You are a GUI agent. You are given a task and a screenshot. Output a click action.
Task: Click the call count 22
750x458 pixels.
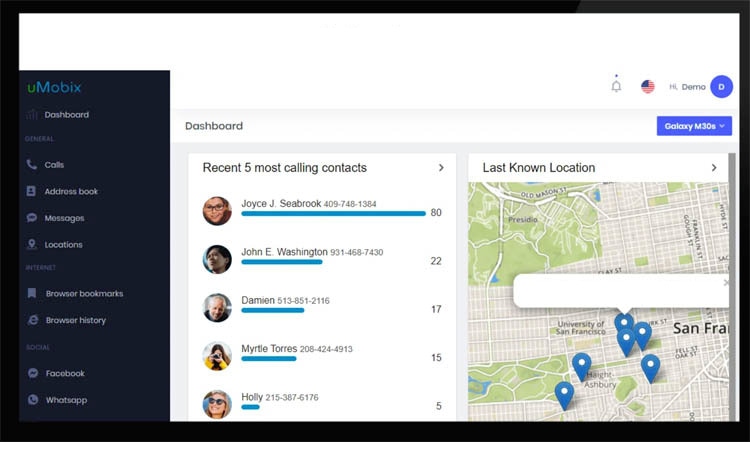436,261
